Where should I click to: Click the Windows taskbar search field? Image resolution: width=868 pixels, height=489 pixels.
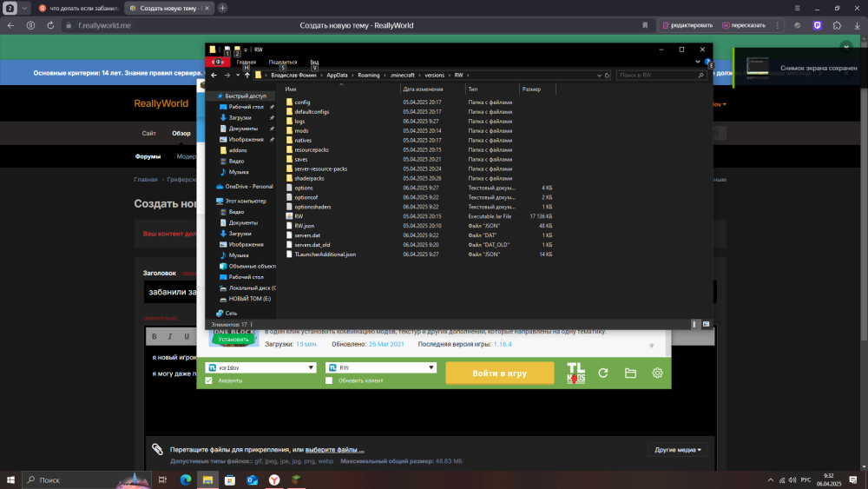(86, 480)
